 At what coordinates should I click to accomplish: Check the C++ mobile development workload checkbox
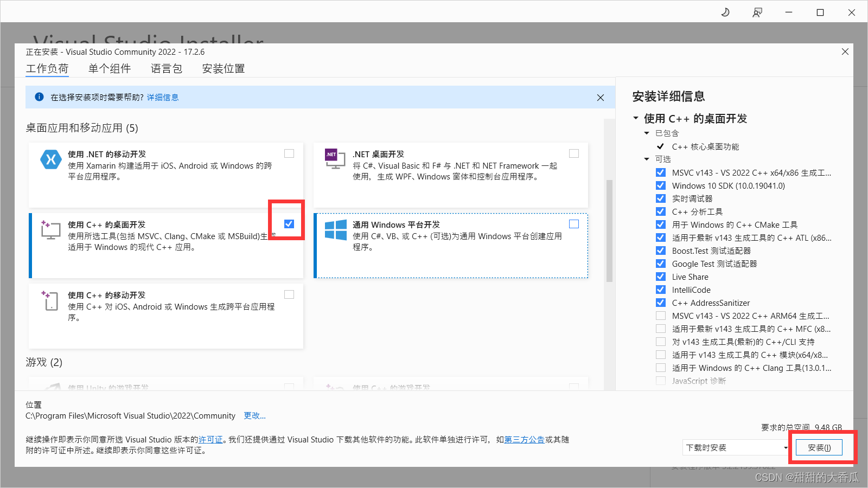pyautogui.click(x=289, y=294)
